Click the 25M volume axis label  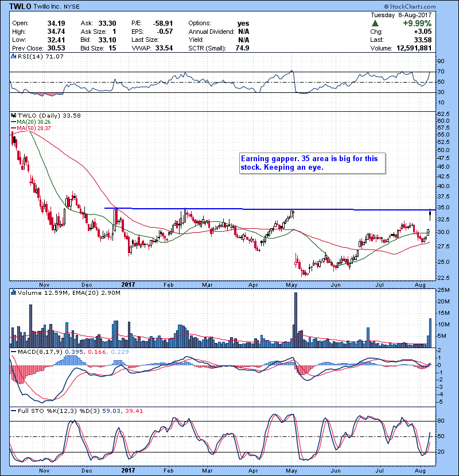pos(444,290)
